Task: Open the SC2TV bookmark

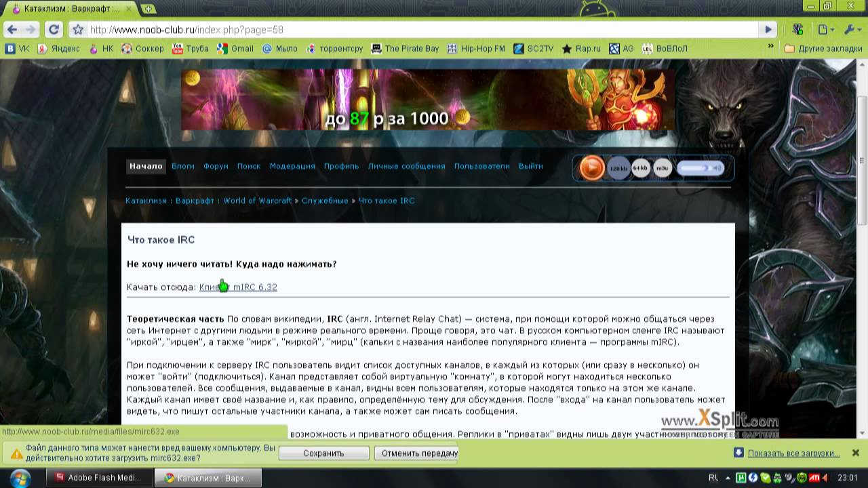Action: [x=534, y=49]
